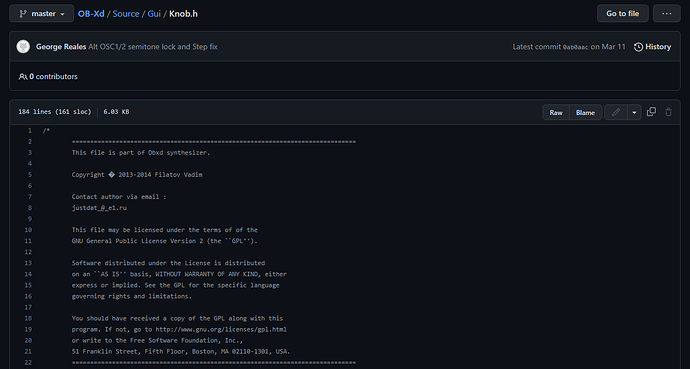The width and height of the screenshot is (690, 369).
Task: Go to the Source folder breadcrumb
Action: coord(126,14)
